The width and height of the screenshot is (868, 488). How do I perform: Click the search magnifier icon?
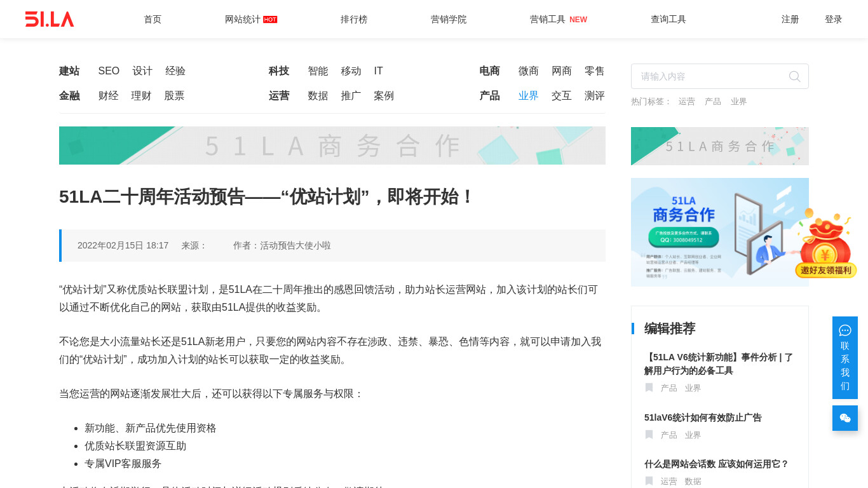[794, 76]
